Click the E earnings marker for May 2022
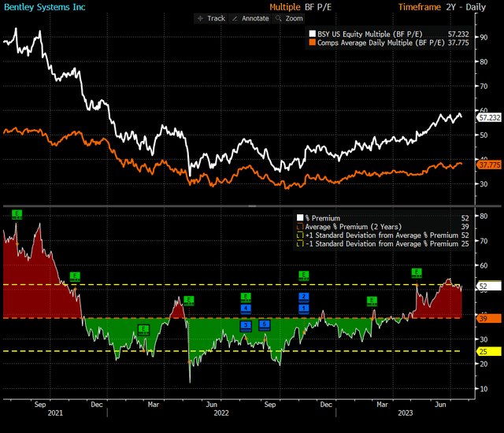Viewport: 504px width, 433px height. [x=189, y=301]
